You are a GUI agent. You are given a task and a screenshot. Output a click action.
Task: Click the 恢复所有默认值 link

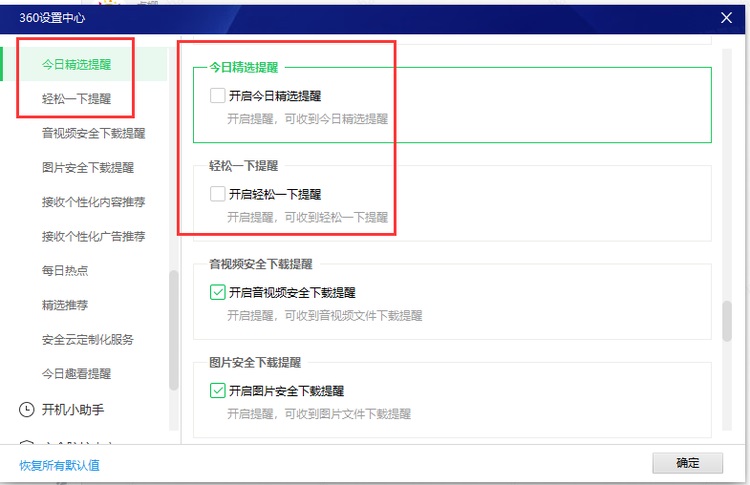tap(59, 465)
